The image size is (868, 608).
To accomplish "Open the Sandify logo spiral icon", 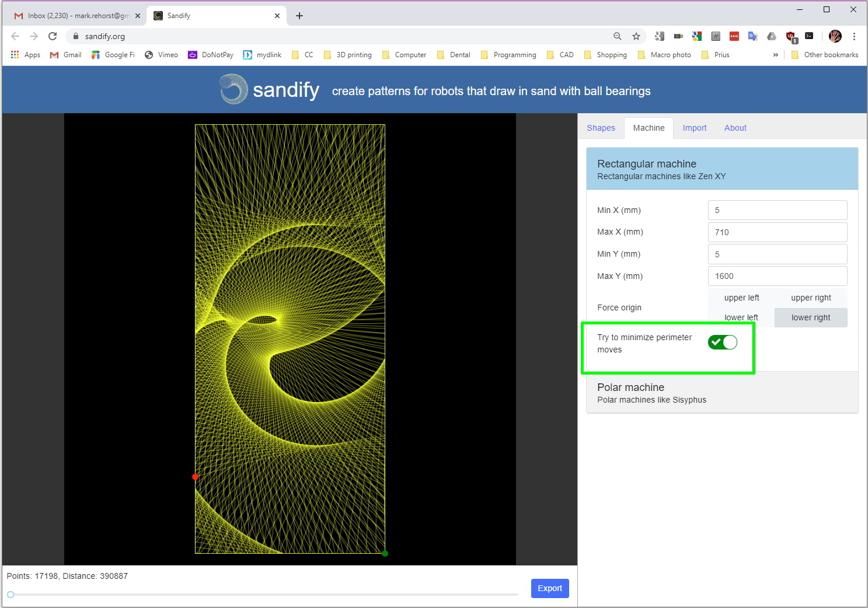I will (x=232, y=89).
